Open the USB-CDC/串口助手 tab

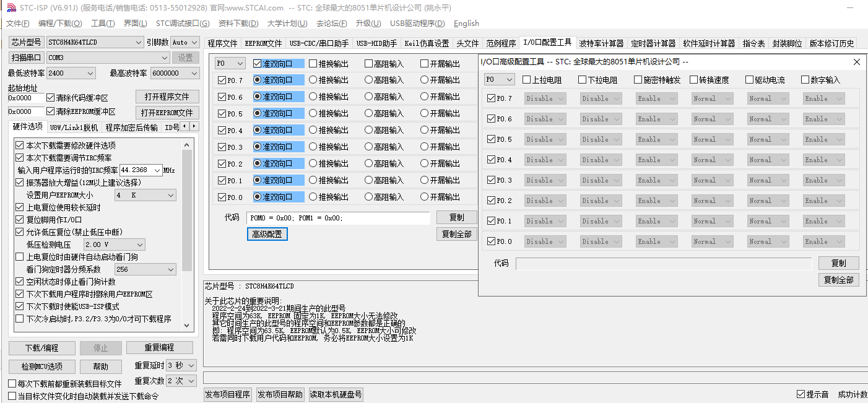pyautogui.click(x=319, y=43)
